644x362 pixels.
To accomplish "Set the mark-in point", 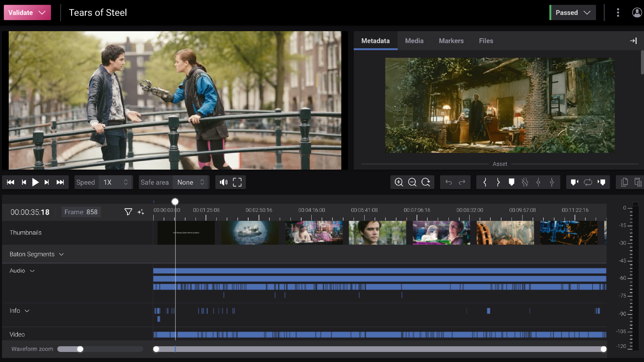I will tap(485, 182).
